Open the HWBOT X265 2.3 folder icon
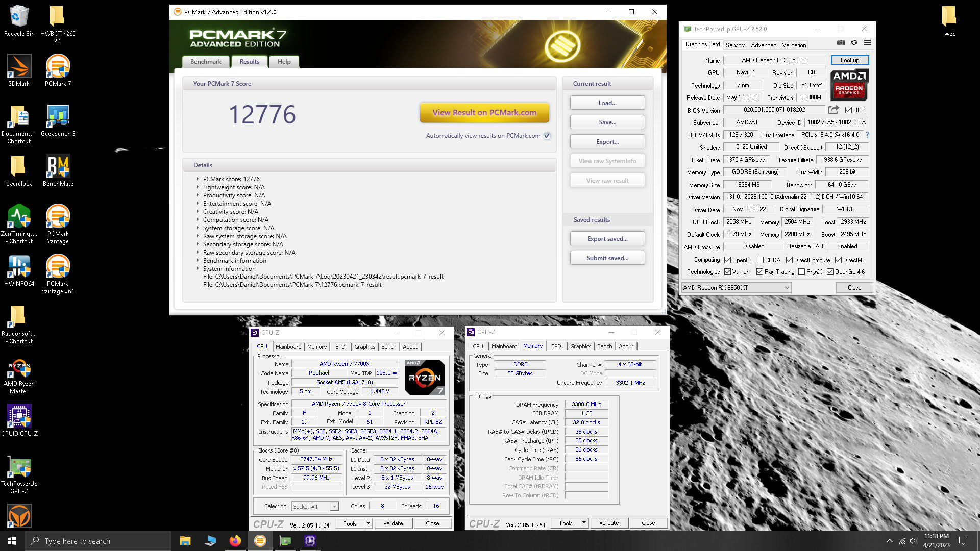This screenshot has height=551, width=980. (58, 24)
